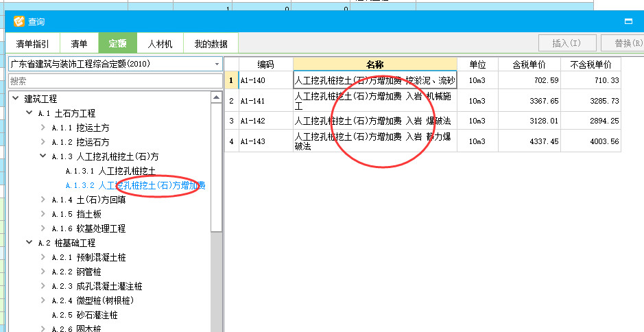Select row number 3 header
644x332 pixels.
(x=231, y=121)
